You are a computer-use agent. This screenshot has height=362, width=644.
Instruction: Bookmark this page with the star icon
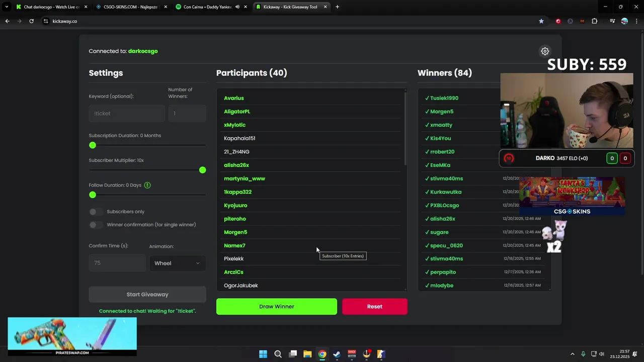[x=541, y=21]
